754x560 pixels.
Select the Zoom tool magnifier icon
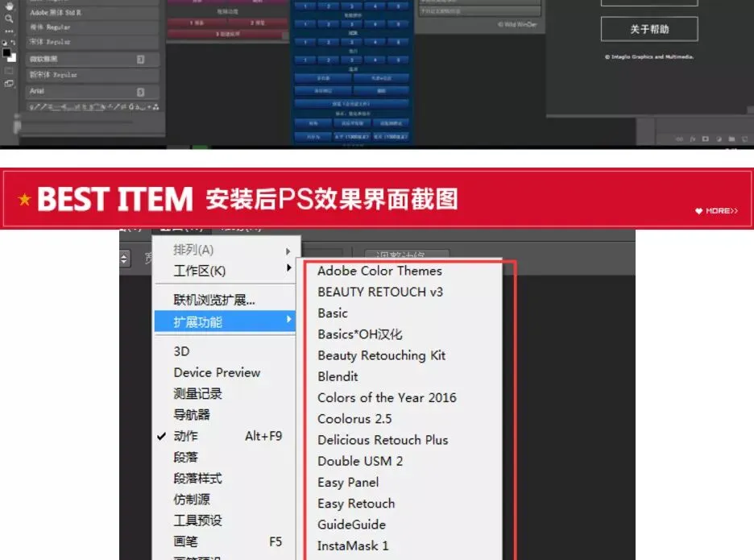(x=9, y=19)
